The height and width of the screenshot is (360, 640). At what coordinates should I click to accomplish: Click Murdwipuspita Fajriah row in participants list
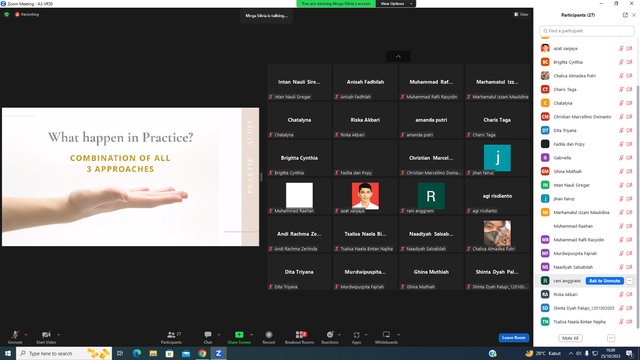[x=586, y=253]
